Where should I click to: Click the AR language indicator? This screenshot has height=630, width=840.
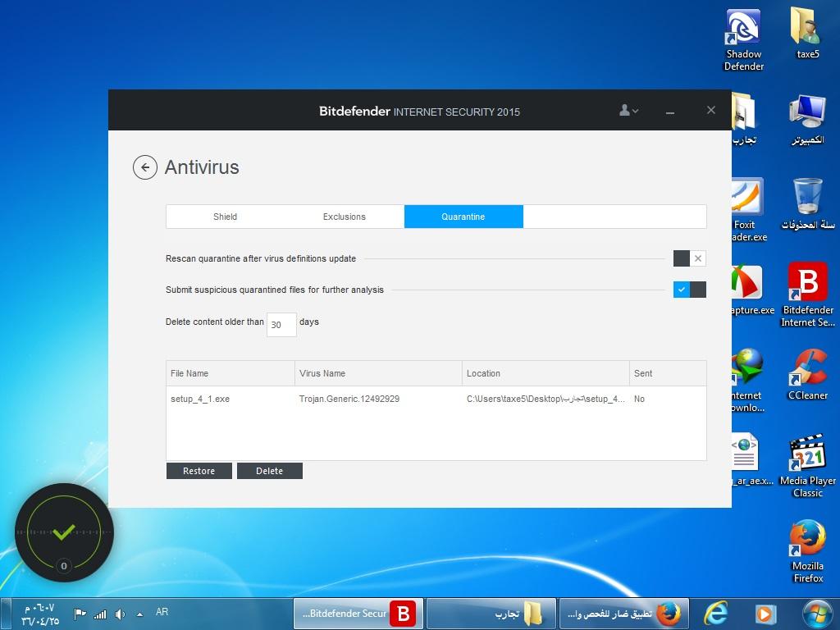pyautogui.click(x=162, y=612)
